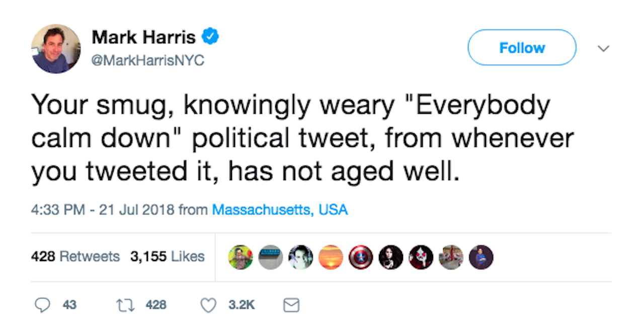Open the reply icon to respond
Screen dimensions: 644x333
tap(44, 305)
